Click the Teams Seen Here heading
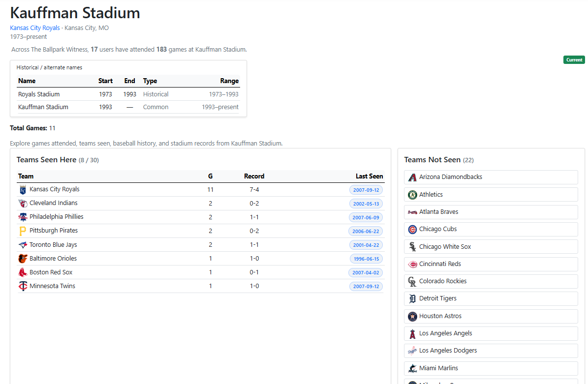Viewport: 588px width, 384px height. 47,160
